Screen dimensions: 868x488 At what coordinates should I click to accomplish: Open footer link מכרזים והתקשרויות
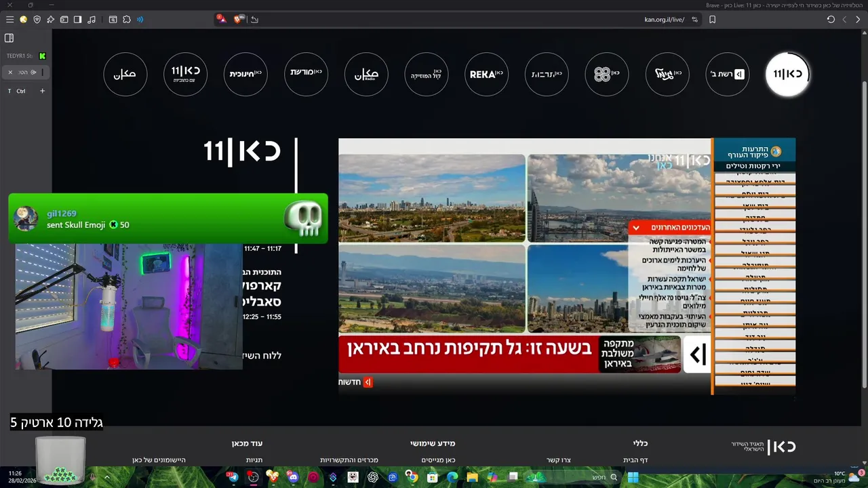click(349, 460)
